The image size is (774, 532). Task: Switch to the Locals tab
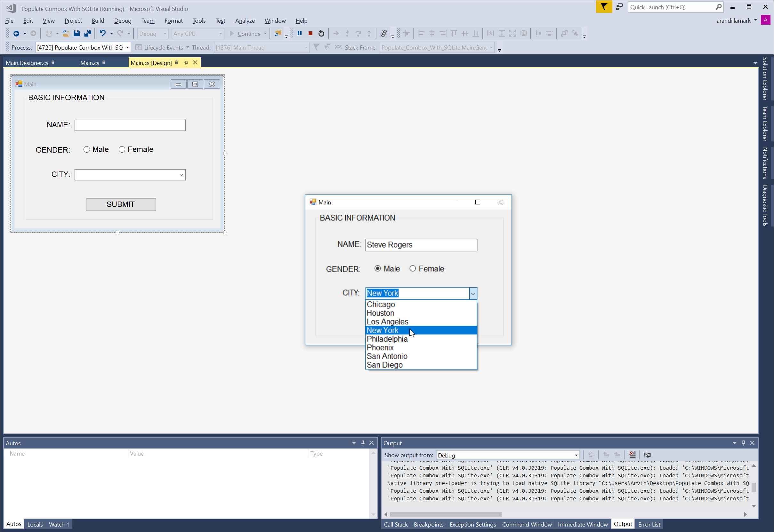coord(35,525)
